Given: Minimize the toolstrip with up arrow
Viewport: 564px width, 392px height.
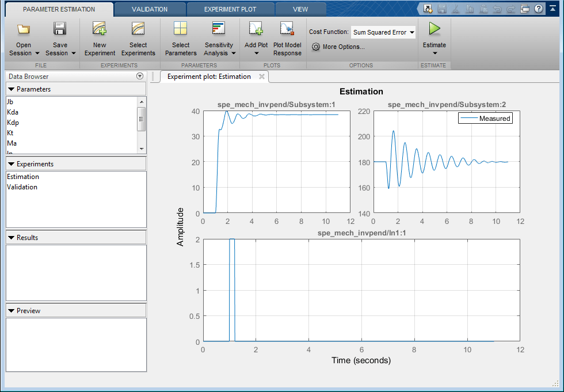Looking at the screenshot, I should coord(552,8).
